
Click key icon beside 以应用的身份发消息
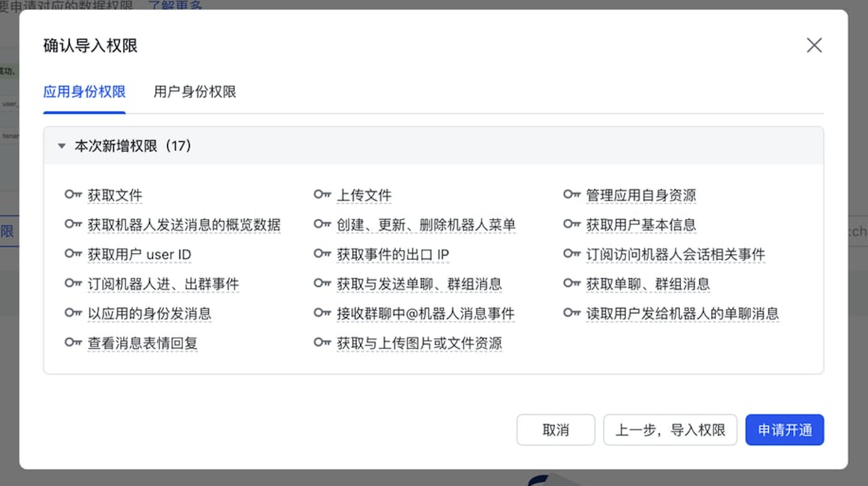click(73, 313)
